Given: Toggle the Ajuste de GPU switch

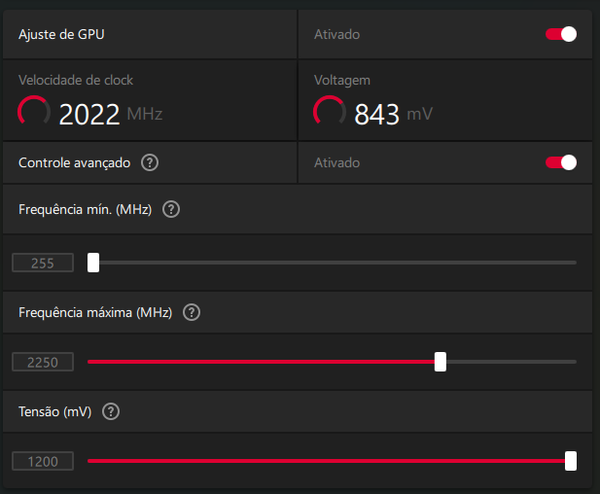Looking at the screenshot, I should click(x=560, y=34).
